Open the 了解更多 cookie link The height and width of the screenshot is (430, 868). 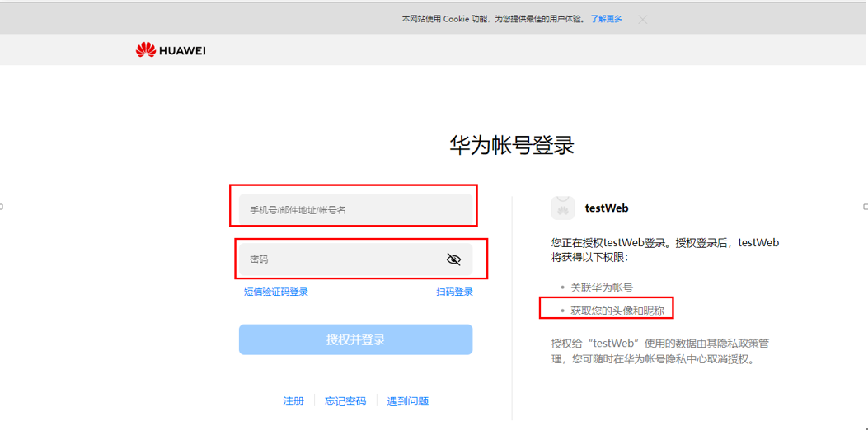606,19
